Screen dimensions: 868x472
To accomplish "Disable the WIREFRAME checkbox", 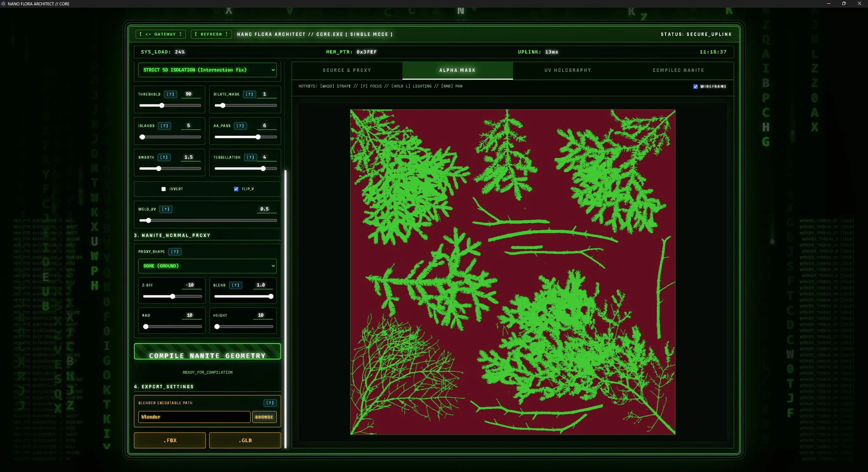I will click(695, 86).
